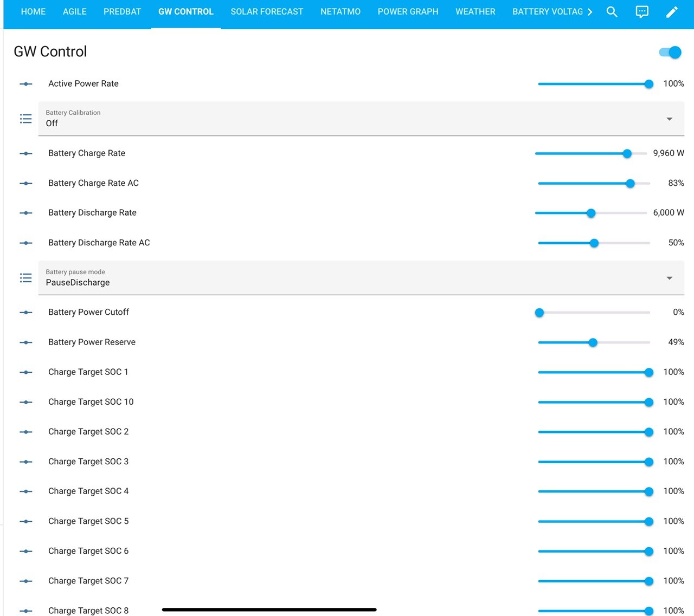
Task: Click Charge Target SOC 7 label
Action: 88,581
